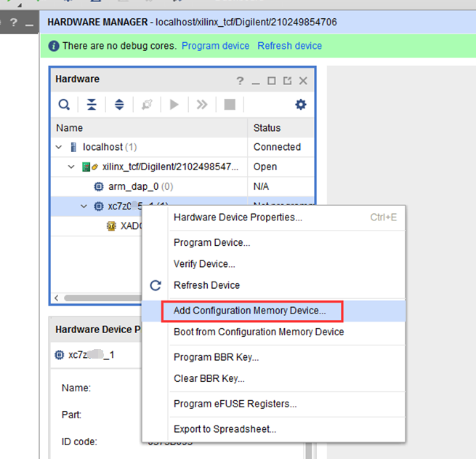
Task: Select the arm_dap_0 tree row
Action: click(x=182, y=186)
